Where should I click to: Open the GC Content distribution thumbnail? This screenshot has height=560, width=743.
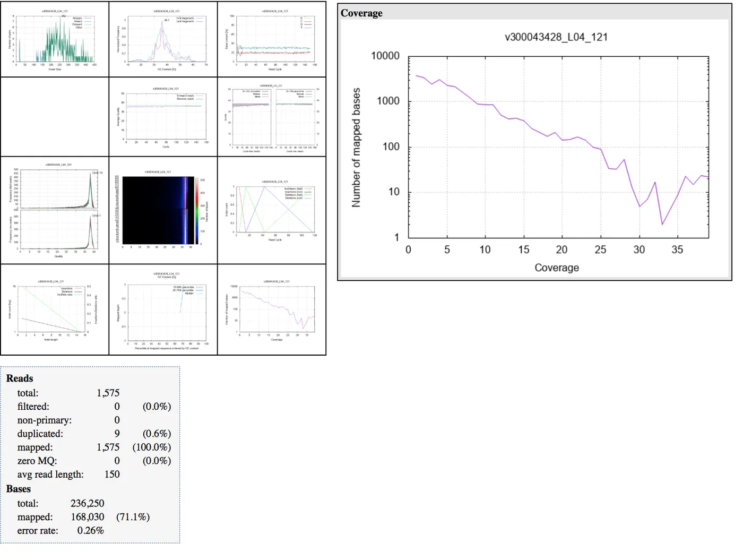coord(163,39)
